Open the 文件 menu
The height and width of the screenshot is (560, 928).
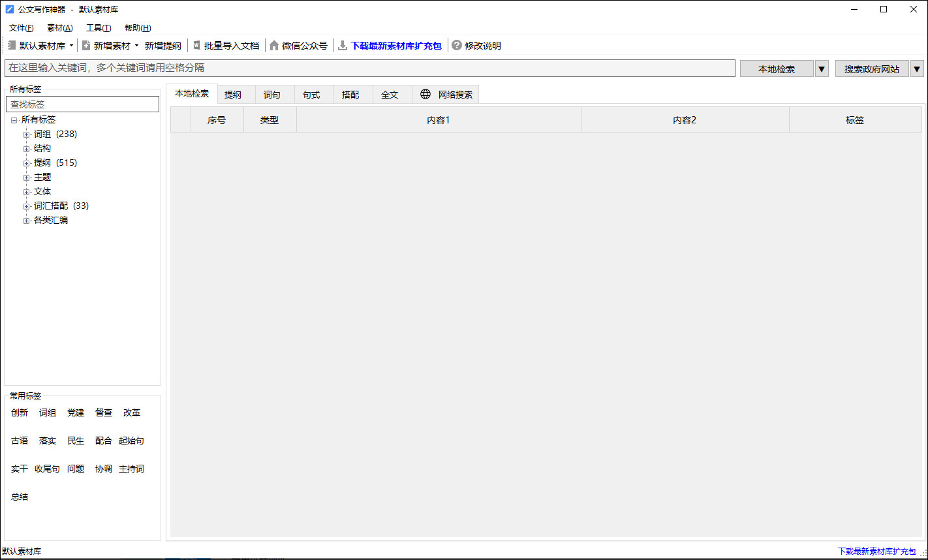pos(22,28)
